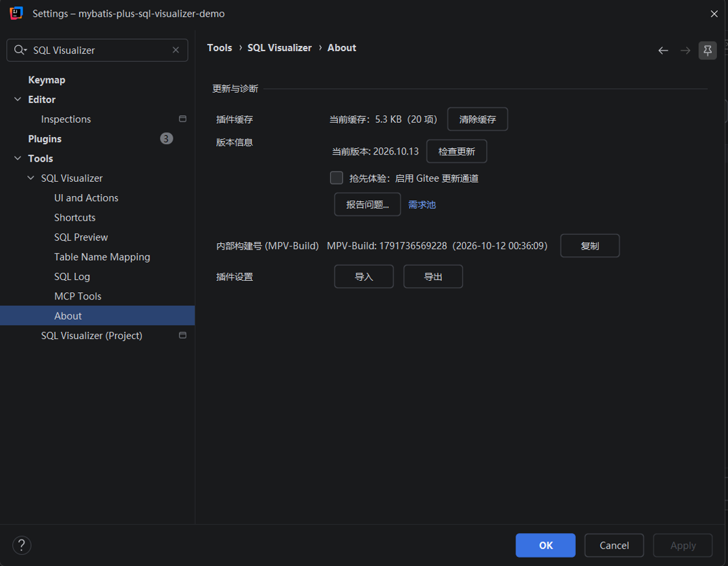Click the 清除缓存 clear cache button
This screenshot has height=566, width=728.
pos(478,119)
